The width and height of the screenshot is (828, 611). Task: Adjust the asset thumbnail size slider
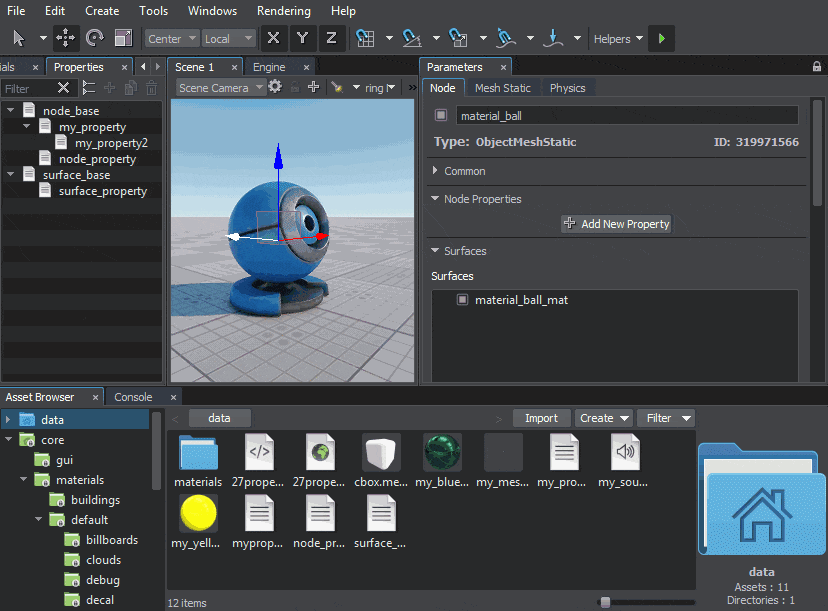point(604,602)
